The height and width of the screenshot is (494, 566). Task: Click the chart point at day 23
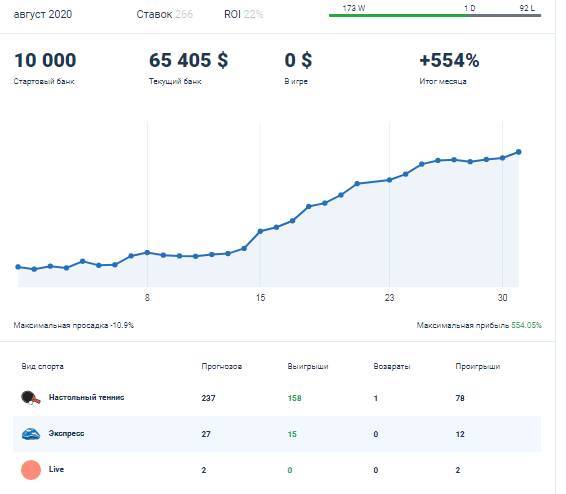[389, 180]
